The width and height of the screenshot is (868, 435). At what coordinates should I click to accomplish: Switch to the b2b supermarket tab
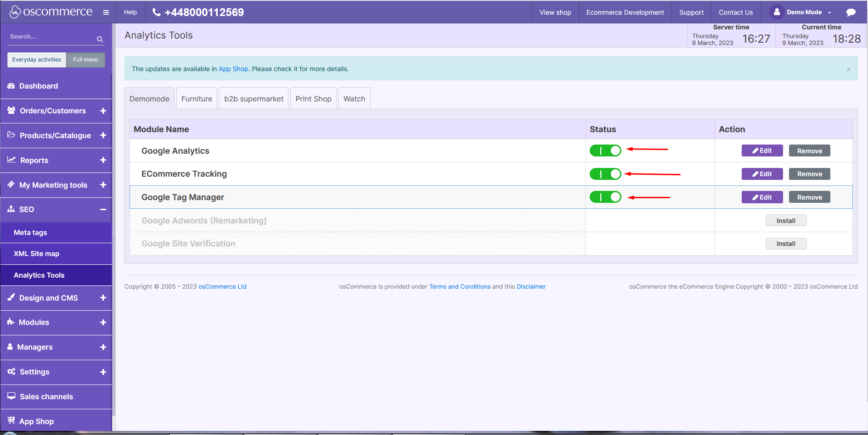(254, 99)
